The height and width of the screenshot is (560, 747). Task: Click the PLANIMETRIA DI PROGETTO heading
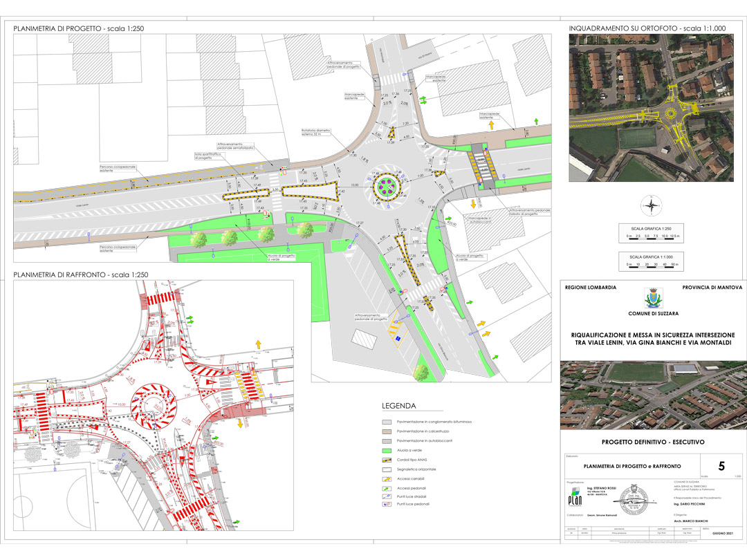83,28
